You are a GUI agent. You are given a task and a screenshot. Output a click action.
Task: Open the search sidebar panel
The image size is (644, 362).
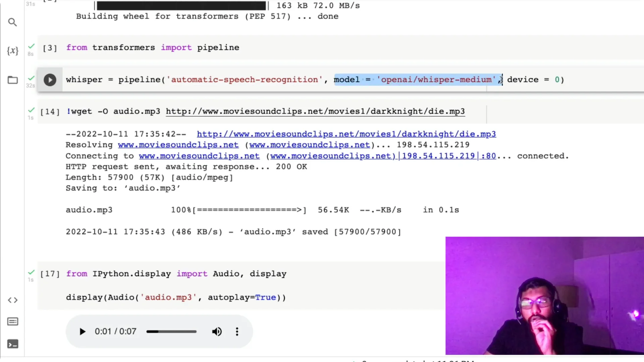coord(13,22)
